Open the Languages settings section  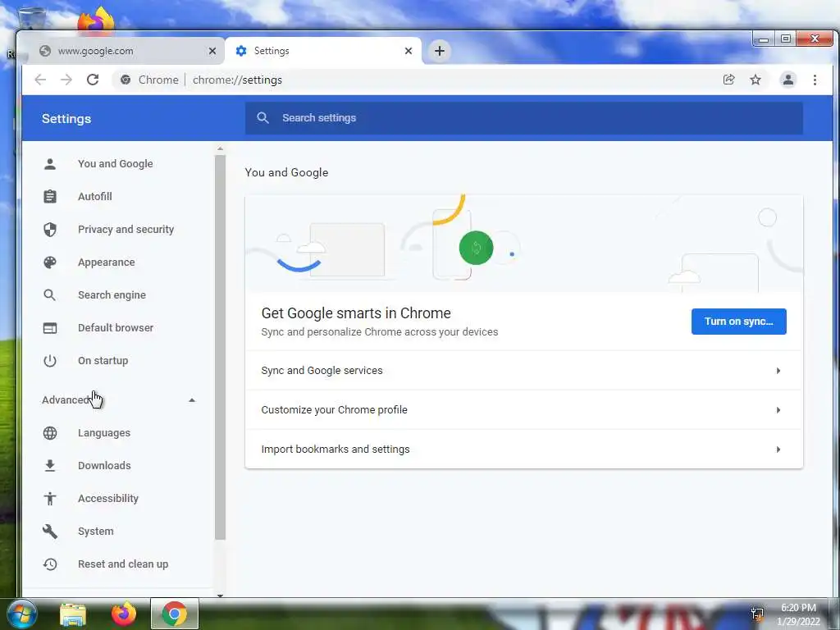(x=104, y=433)
